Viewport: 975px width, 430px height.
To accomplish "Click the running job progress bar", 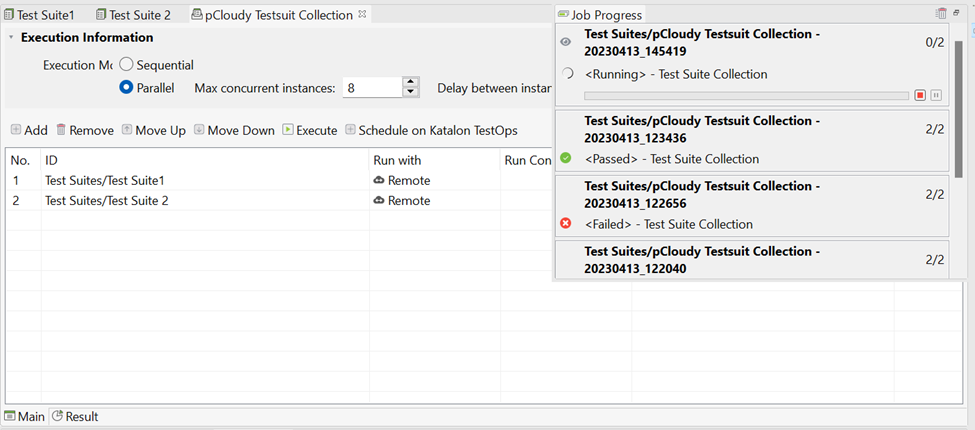I will (x=746, y=95).
